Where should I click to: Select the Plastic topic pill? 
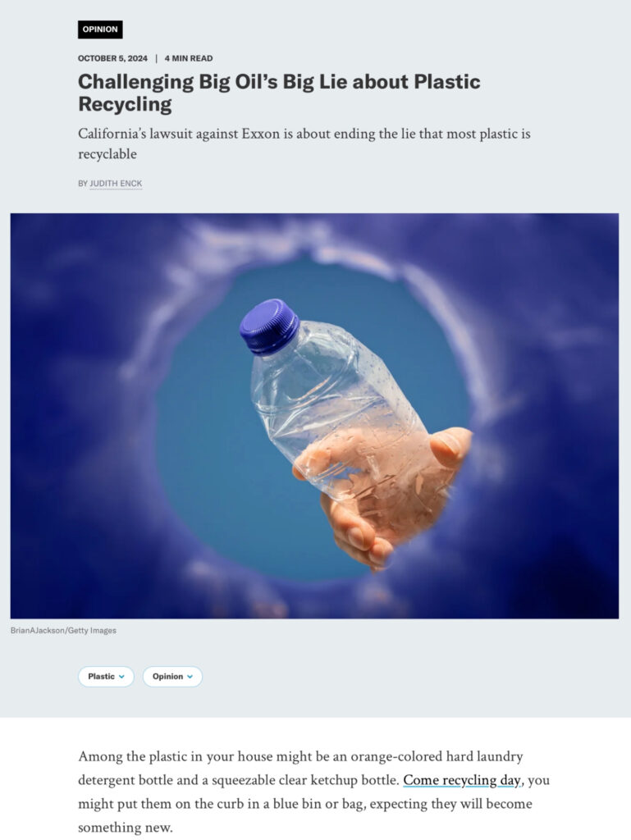click(x=106, y=677)
